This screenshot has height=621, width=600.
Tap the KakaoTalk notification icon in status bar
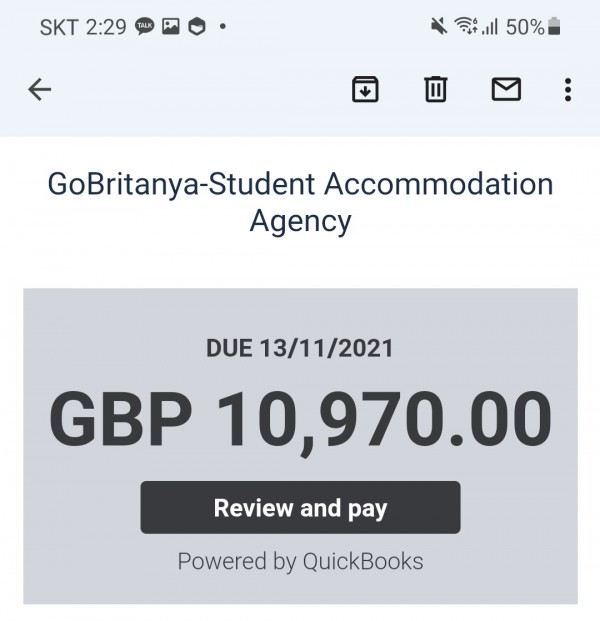pyautogui.click(x=144, y=27)
